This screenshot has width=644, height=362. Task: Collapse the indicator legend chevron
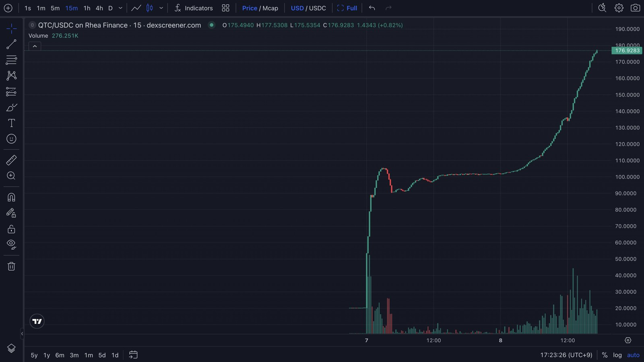(35, 46)
